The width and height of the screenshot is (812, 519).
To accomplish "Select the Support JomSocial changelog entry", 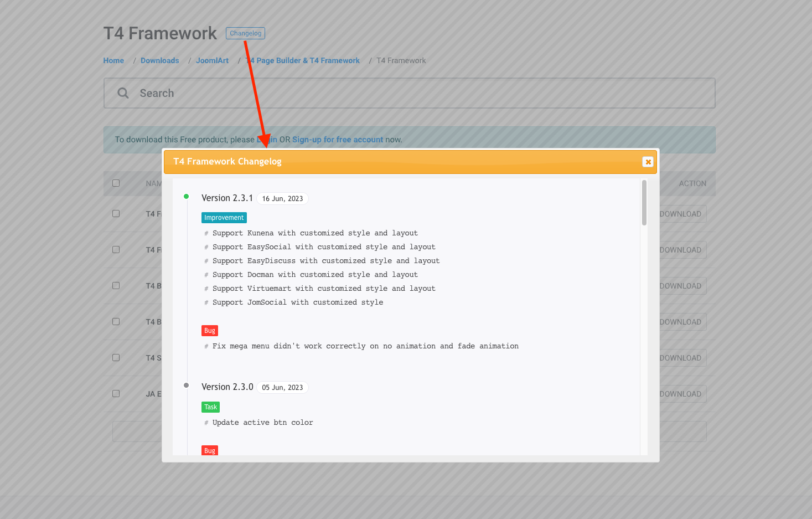I will point(298,302).
